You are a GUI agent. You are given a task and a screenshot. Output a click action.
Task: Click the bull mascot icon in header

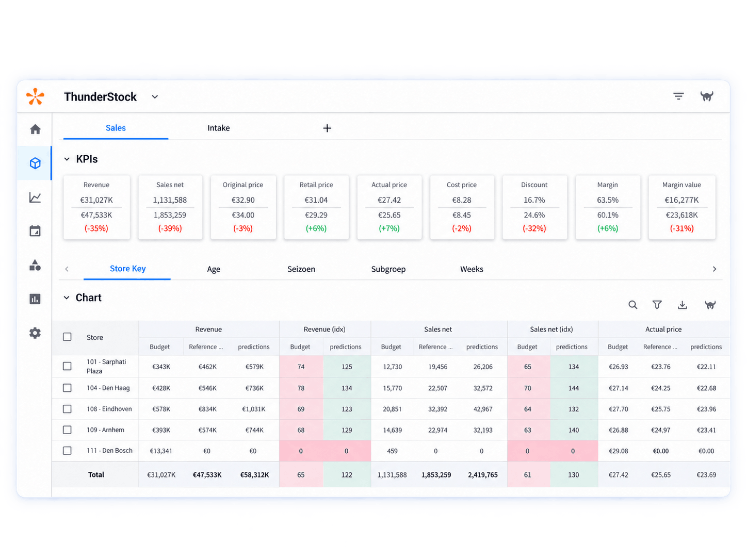click(707, 96)
